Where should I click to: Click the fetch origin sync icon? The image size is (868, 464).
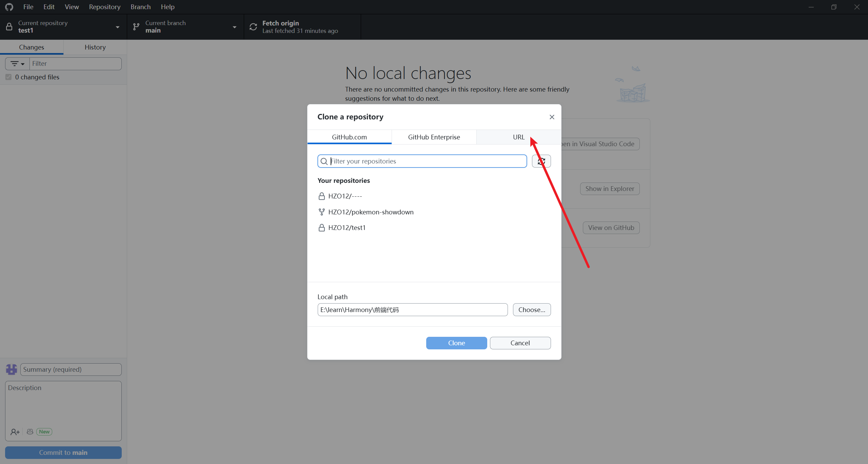click(x=253, y=27)
